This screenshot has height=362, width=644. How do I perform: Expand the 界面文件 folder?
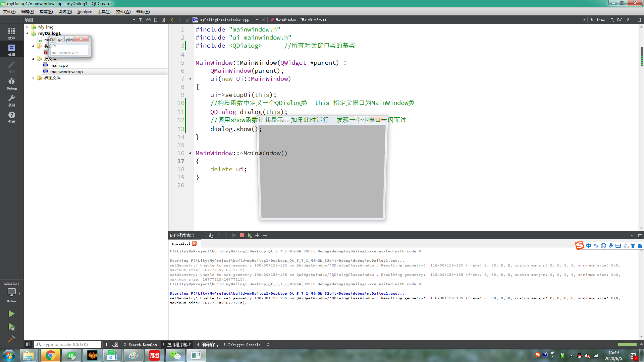coord(33,78)
